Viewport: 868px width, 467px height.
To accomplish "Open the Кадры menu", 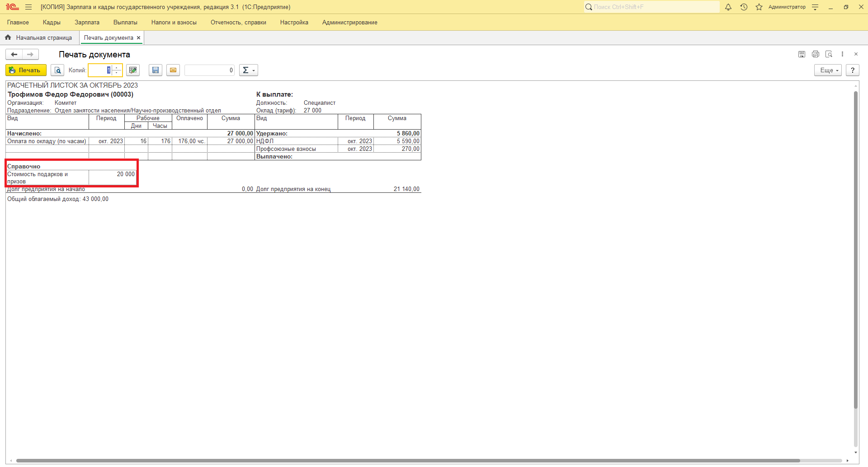I will [x=52, y=22].
